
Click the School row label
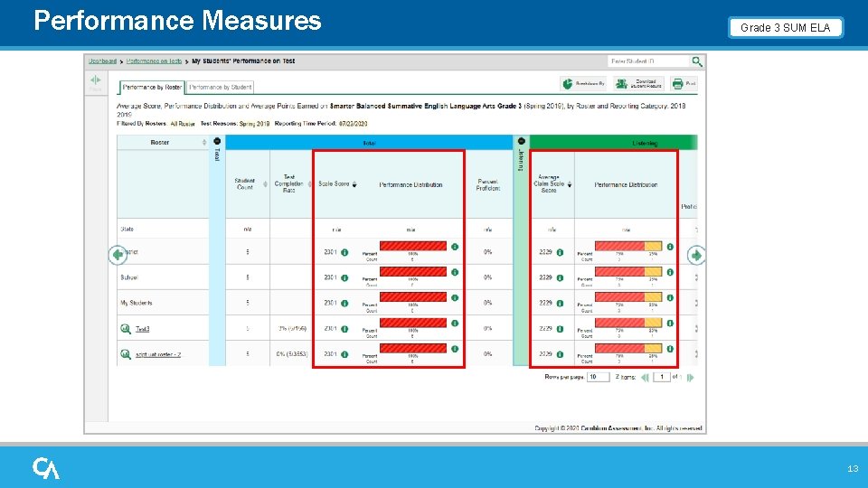pyautogui.click(x=129, y=277)
